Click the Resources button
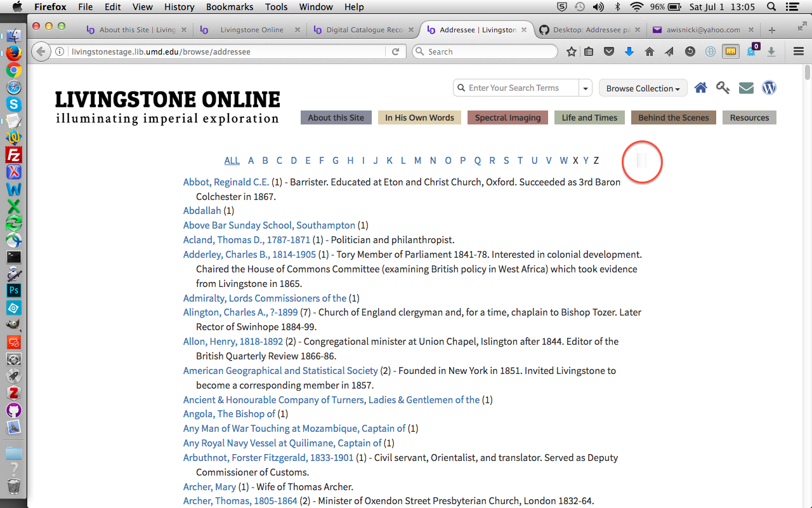Screen dimensions: 812x508 click(749, 117)
